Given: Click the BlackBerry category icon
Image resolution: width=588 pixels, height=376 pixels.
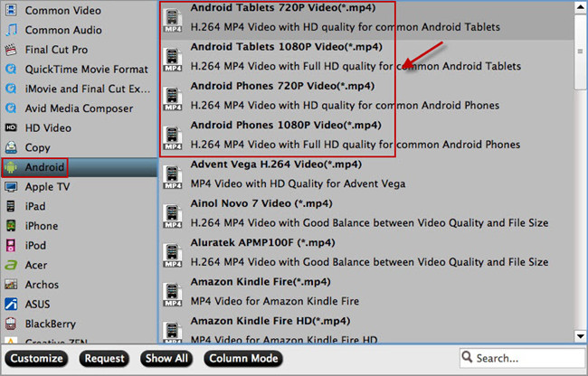Looking at the screenshot, I should coord(11,324).
